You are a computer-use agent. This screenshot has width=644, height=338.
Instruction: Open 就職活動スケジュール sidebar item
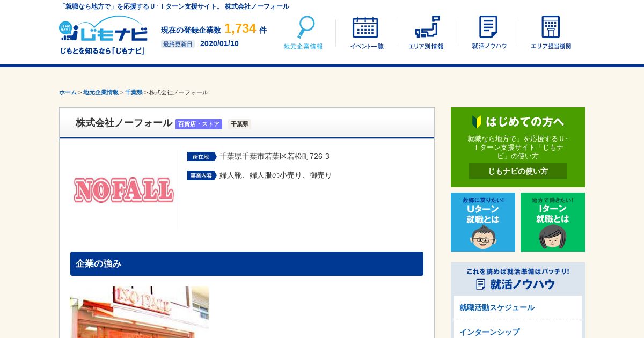pos(518,307)
